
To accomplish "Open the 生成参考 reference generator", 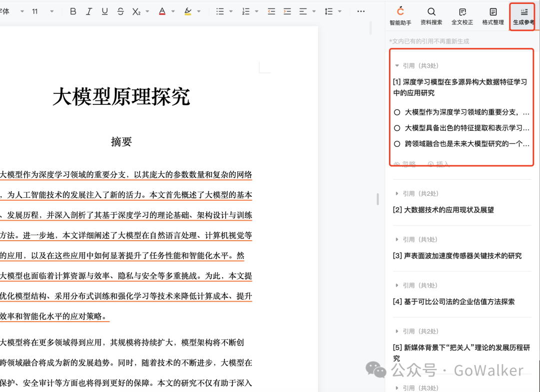I will pyautogui.click(x=523, y=16).
